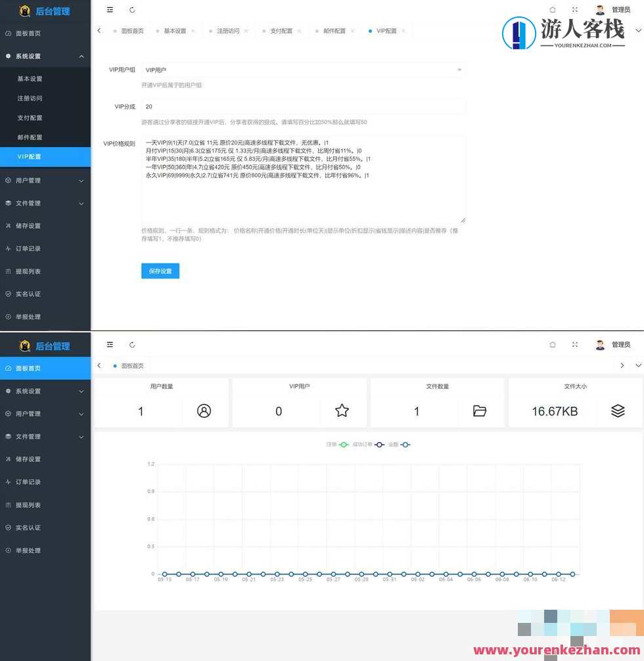This screenshot has height=661, width=644.
Task: Click the user icon on 用户数量 card
Action: [204, 411]
